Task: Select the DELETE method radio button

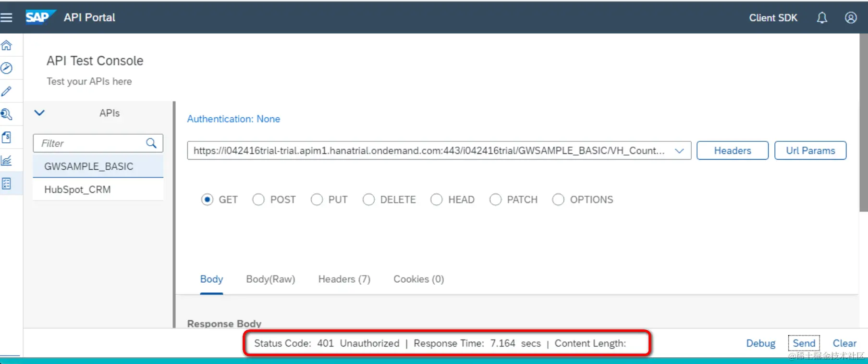Action: 368,200
